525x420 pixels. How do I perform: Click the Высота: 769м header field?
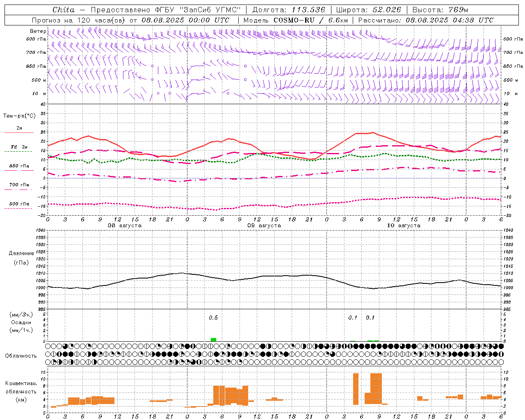point(440,10)
